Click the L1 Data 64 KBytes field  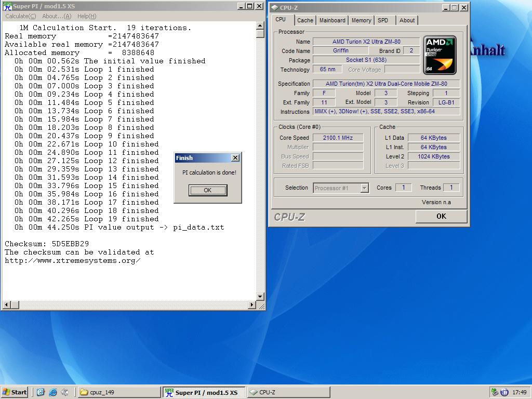[434, 138]
